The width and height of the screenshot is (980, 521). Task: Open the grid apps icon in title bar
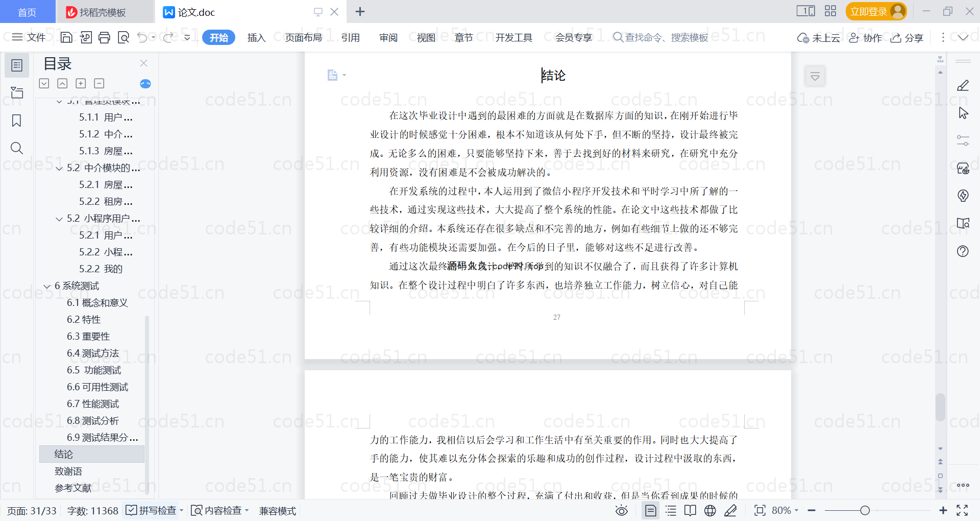(x=830, y=11)
